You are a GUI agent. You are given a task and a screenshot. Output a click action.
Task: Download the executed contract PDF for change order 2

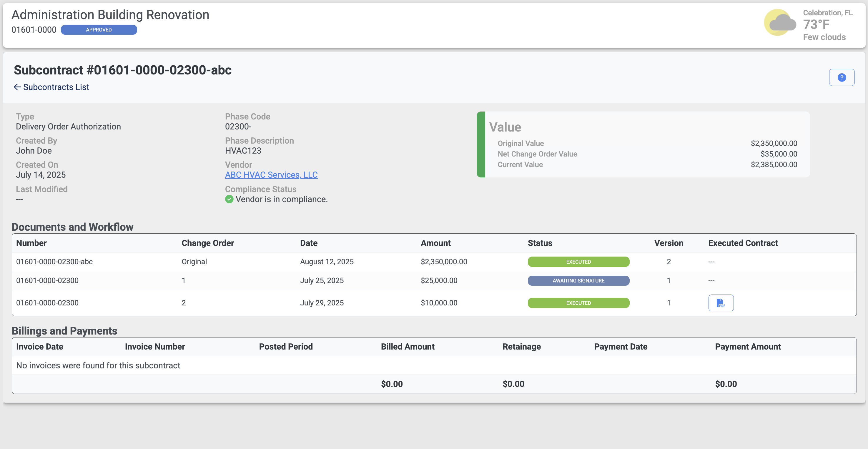(x=721, y=303)
